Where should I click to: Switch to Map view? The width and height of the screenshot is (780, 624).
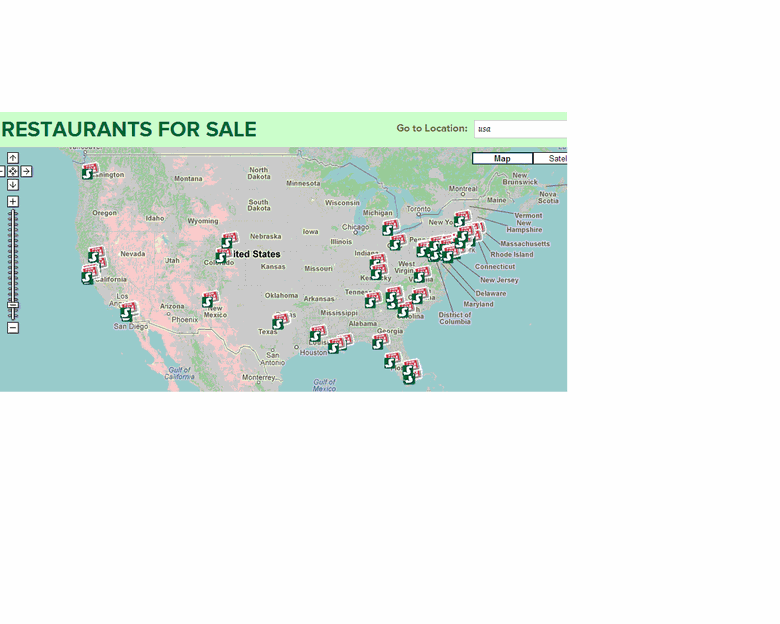502,159
